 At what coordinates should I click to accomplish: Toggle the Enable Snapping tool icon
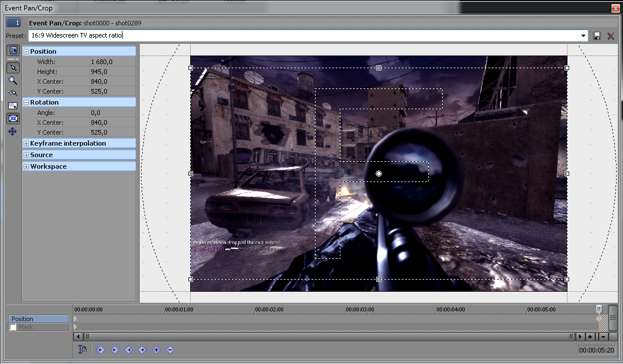pos(13,93)
